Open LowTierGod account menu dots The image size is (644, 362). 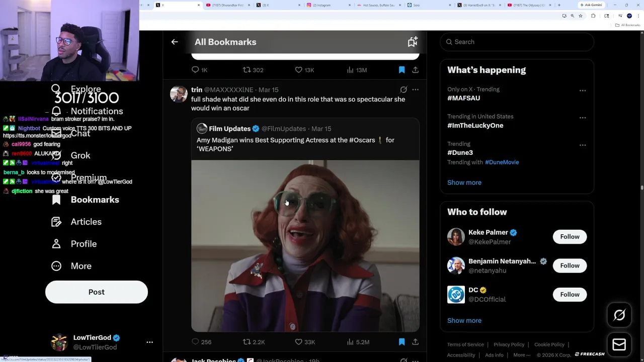coord(149,342)
